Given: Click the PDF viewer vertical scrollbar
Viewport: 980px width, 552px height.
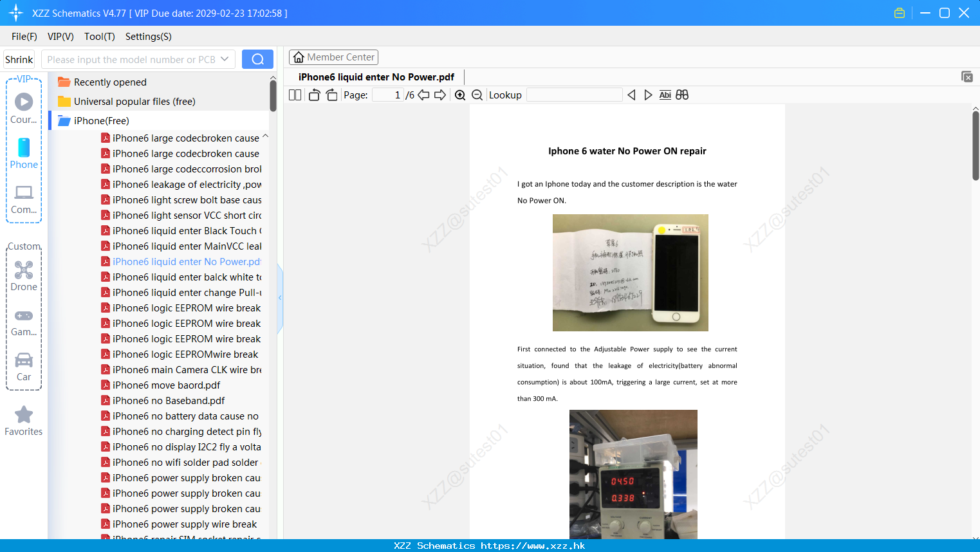Looking at the screenshot, I should pos(975,146).
